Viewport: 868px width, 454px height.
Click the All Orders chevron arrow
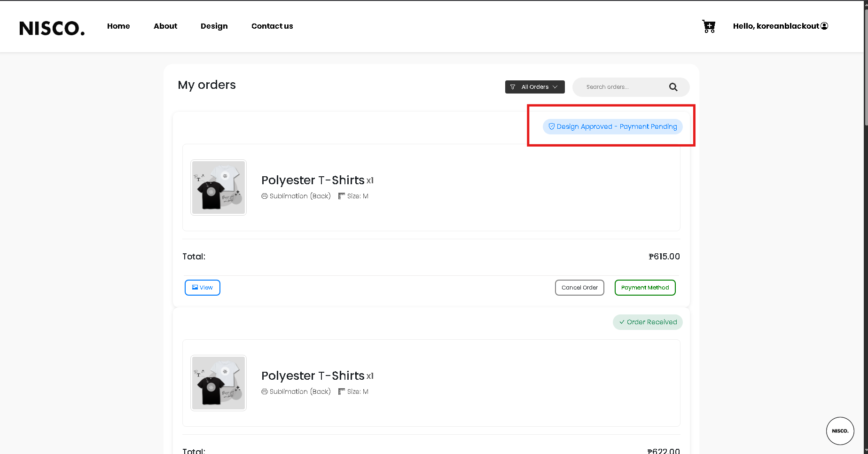click(x=555, y=87)
